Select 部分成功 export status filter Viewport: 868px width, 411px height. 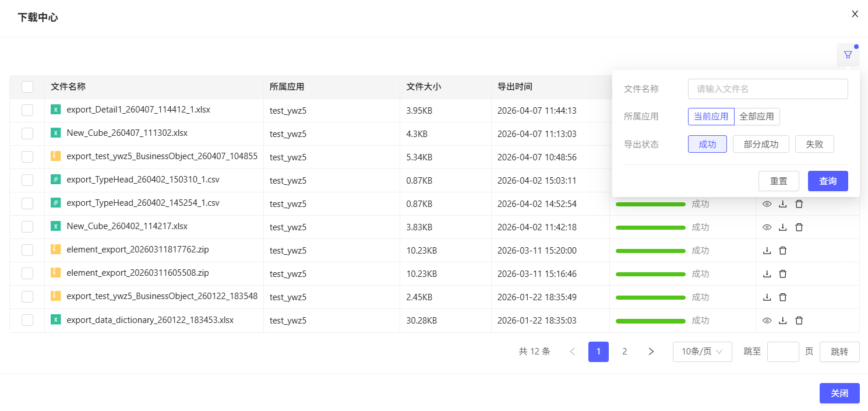pyautogui.click(x=761, y=144)
